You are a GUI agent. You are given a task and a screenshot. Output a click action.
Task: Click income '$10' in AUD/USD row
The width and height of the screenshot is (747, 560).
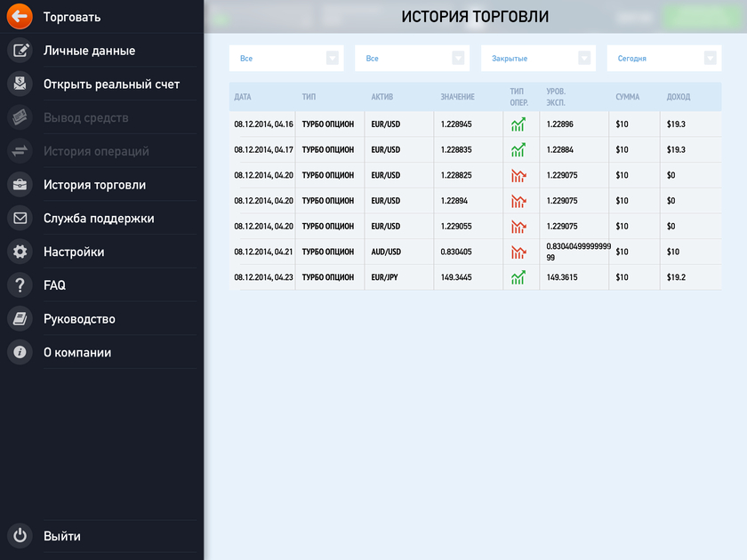click(672, 252)
